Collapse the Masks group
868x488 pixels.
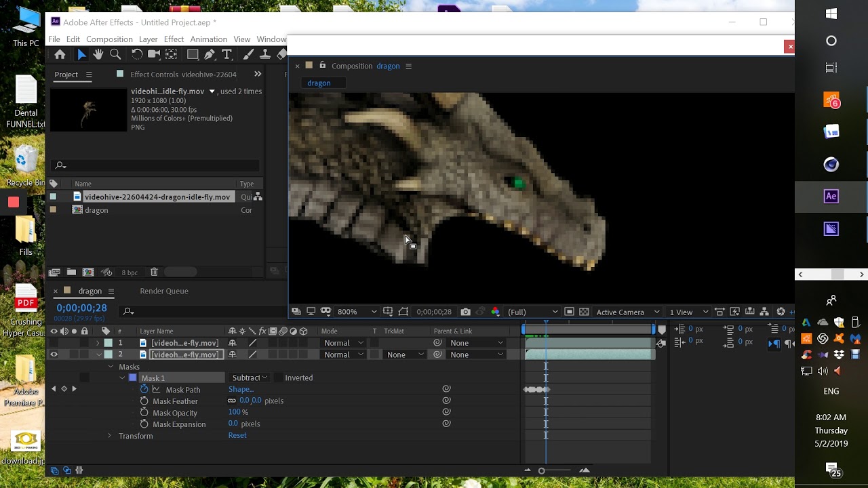(111, 367)
